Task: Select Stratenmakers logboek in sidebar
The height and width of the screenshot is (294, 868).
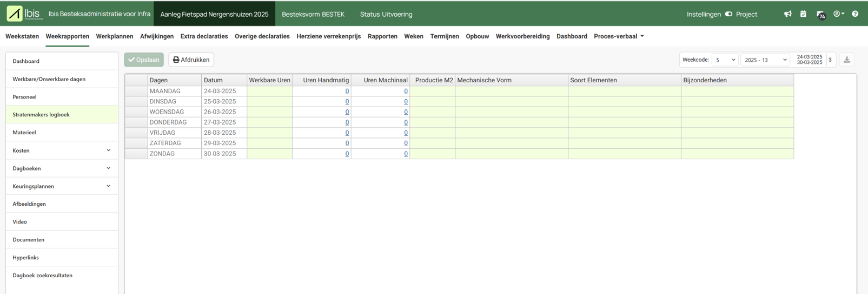Action: [62, 115]
